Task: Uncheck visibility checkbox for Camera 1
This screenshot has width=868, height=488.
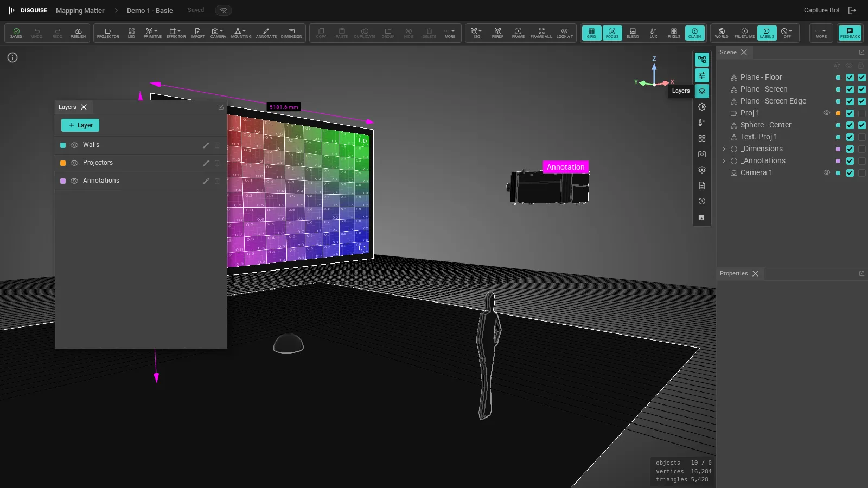Action: pyautogui.click(x=850, y=173)
